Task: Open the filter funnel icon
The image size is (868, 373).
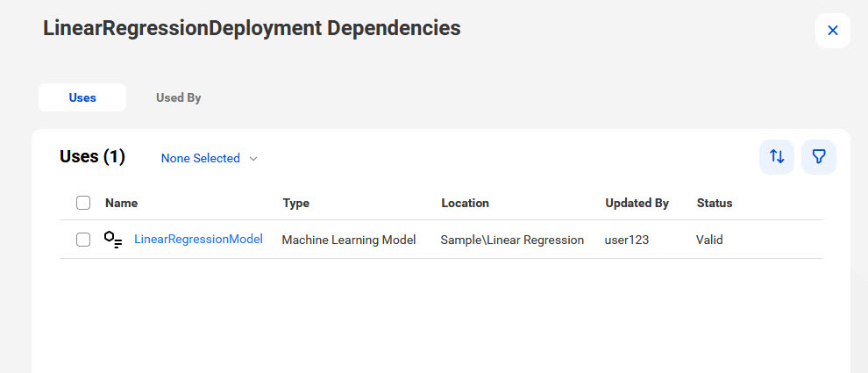Action: pos(819,157)
